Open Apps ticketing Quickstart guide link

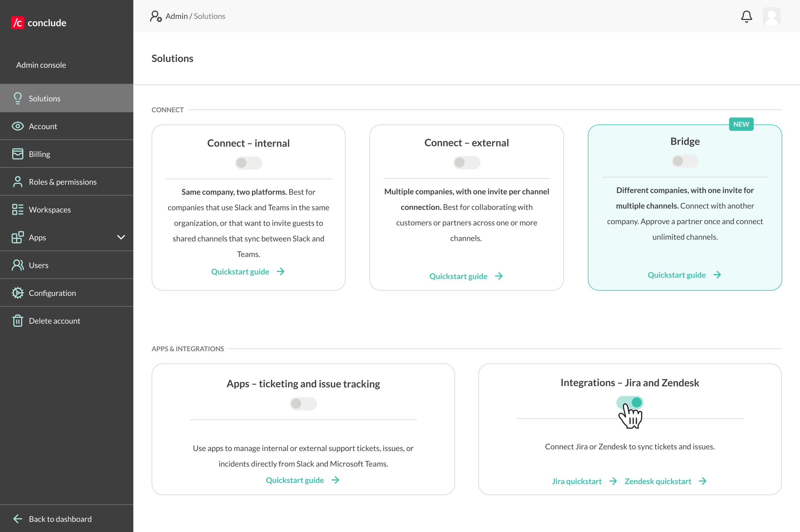point(295,480)
